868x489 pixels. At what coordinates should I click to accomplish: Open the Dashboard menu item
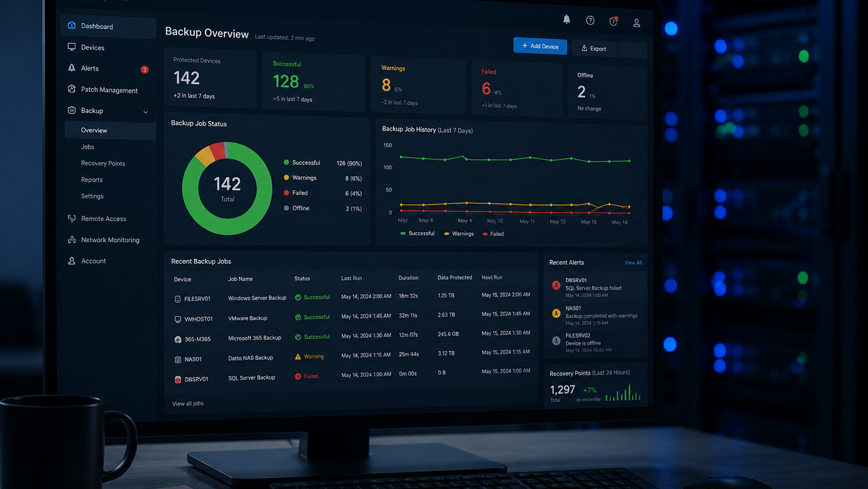pos(108,27)
